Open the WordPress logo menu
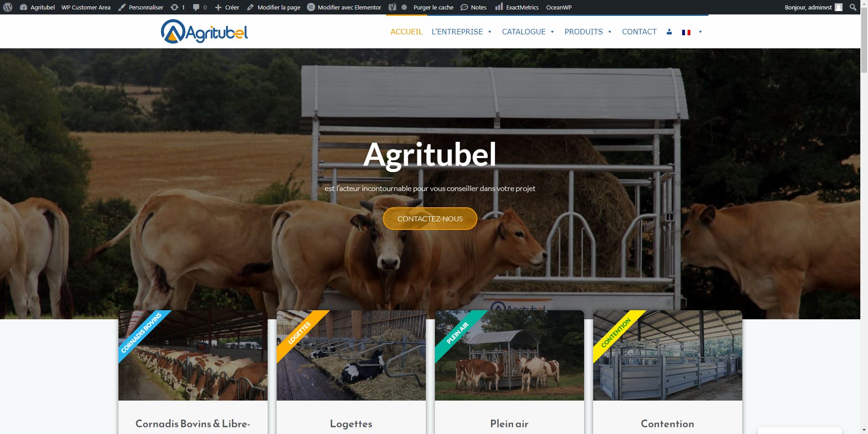868x434 pixels. point(8,7)
